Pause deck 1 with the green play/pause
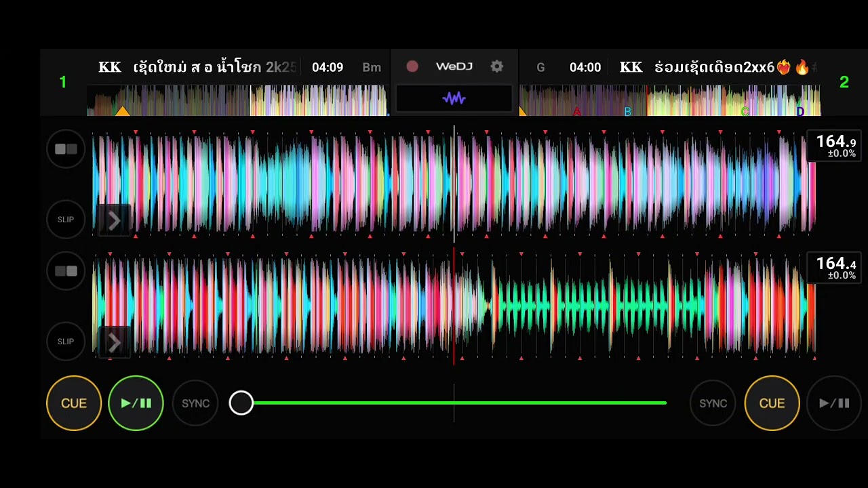Image resolution: width=868 pixels, height=488 pixels. point(136,403)
